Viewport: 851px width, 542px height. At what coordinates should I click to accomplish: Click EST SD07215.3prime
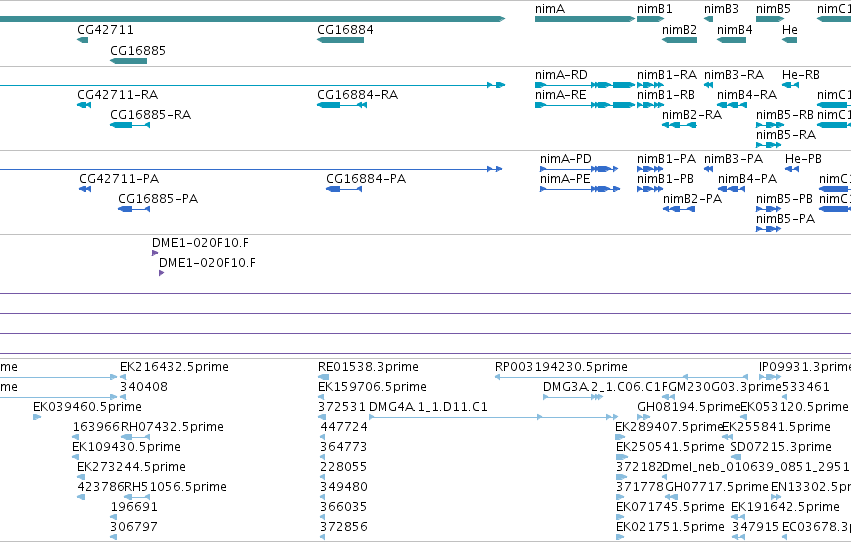(x=781, y=447)
